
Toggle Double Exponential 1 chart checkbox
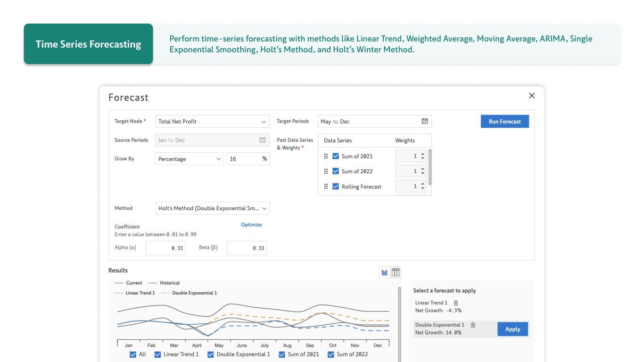(211, 354)
